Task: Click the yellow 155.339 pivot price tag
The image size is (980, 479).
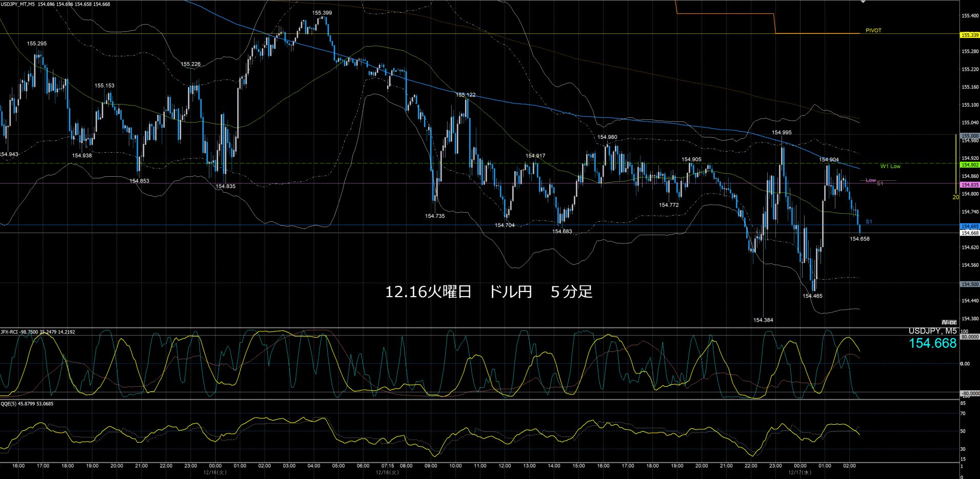Action: (969, 35)
